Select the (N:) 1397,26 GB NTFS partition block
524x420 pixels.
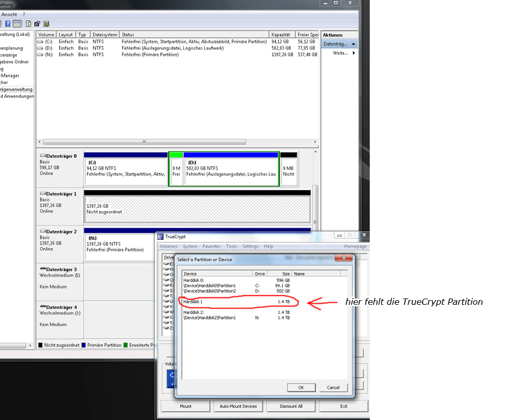point(119,244)
